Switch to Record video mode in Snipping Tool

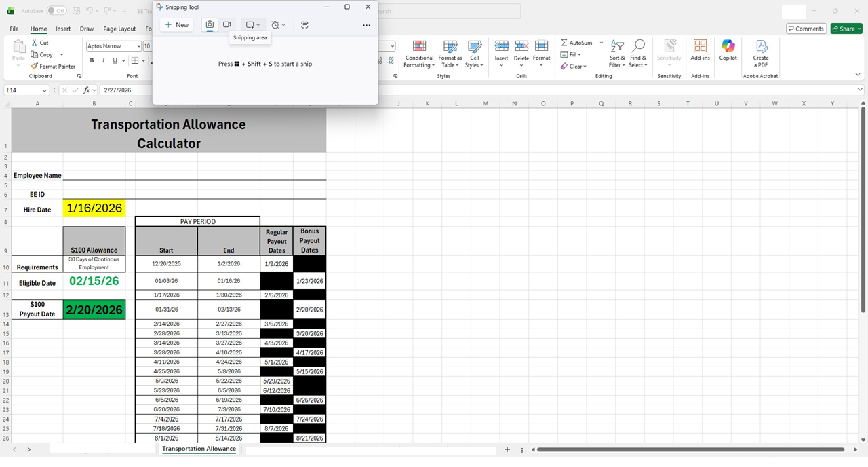tap(227, 24)
